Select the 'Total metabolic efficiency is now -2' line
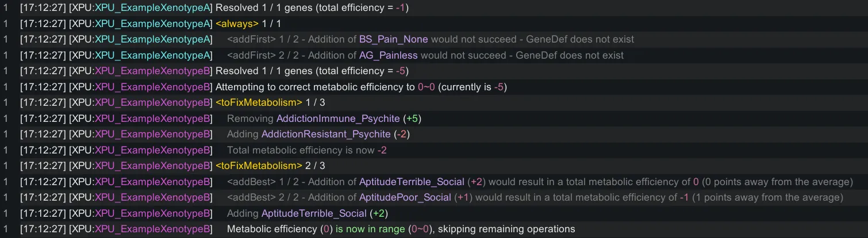Screen dimensions: 868x238 (x=306, y=150)
